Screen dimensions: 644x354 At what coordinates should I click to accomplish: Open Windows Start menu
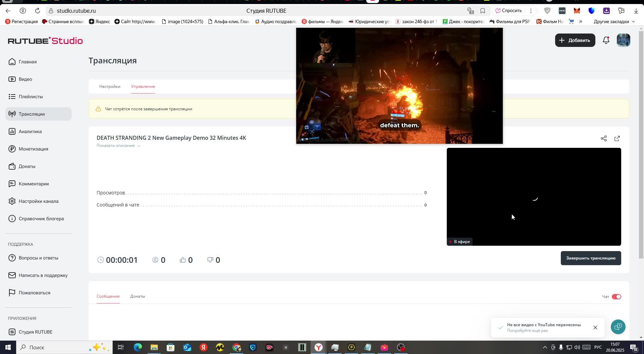pyautogui.click(x=8, y=347)
